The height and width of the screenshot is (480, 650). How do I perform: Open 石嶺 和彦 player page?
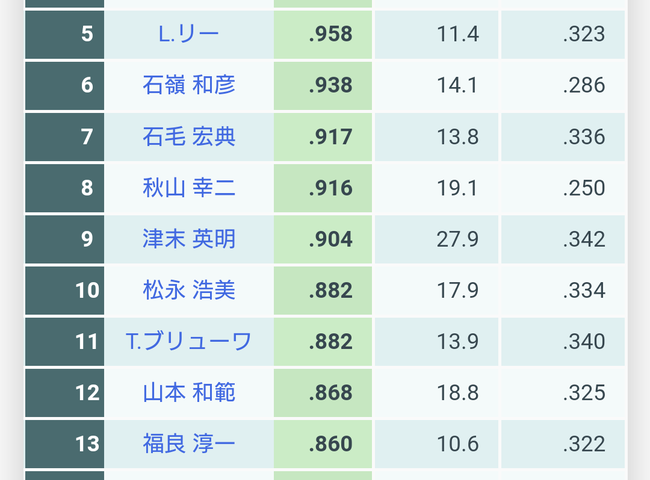pos(189,85)
